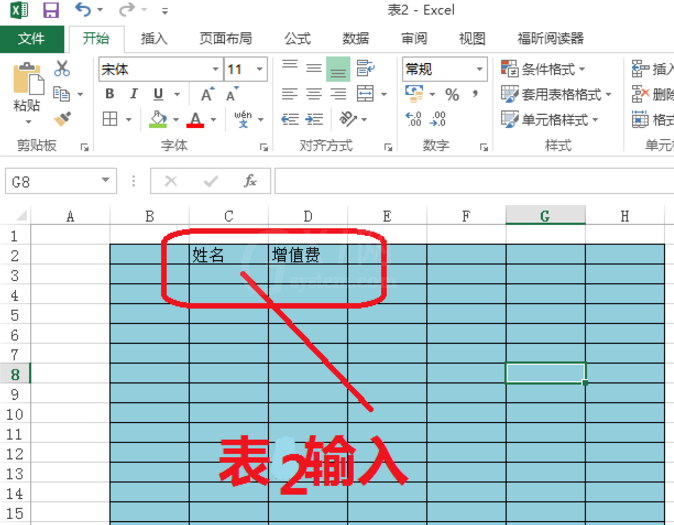Open the 视图 (View) tab
This screenshot has width=674, height=525.
pyautogui.click(x=472, y=39)
